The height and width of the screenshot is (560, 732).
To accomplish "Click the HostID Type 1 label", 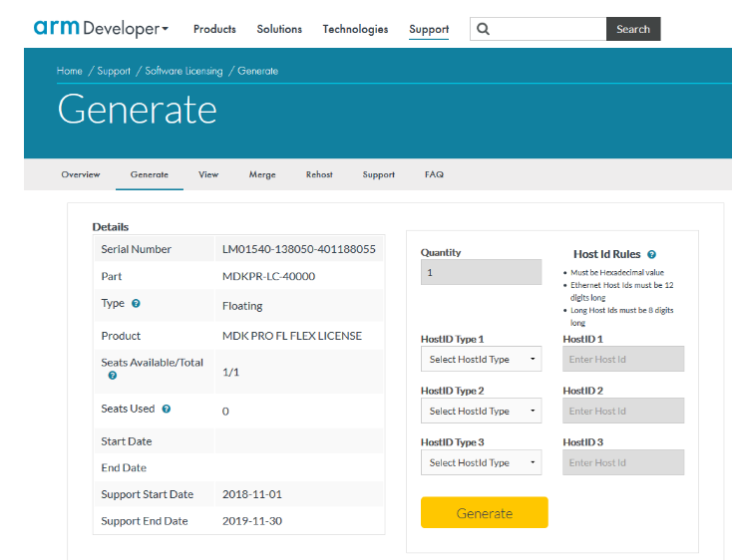I will click(452, 339).
